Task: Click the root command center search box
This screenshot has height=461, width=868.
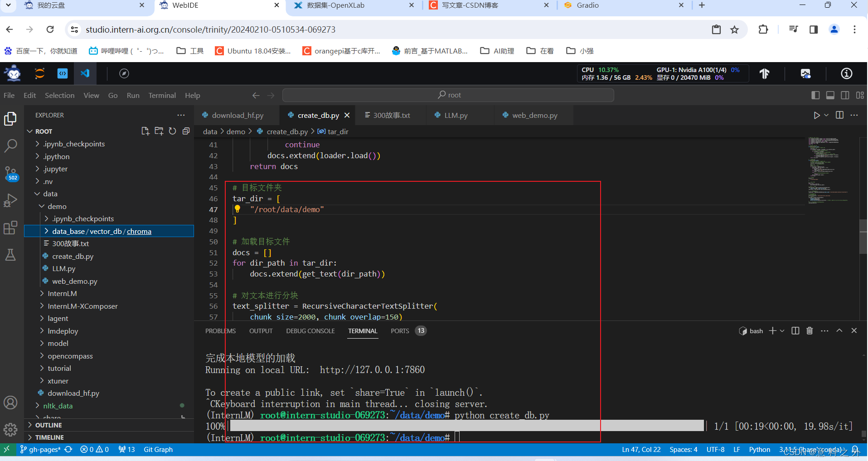Action: [x=448, y=95]
